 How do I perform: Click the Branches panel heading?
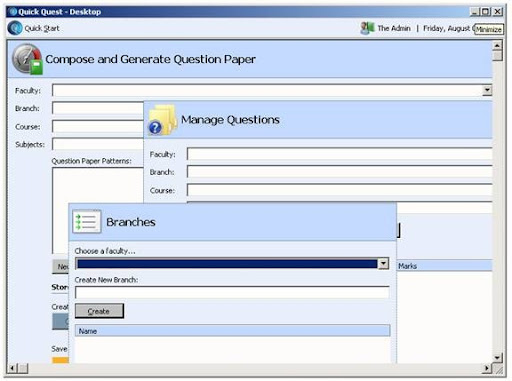[x=131, y=222]
